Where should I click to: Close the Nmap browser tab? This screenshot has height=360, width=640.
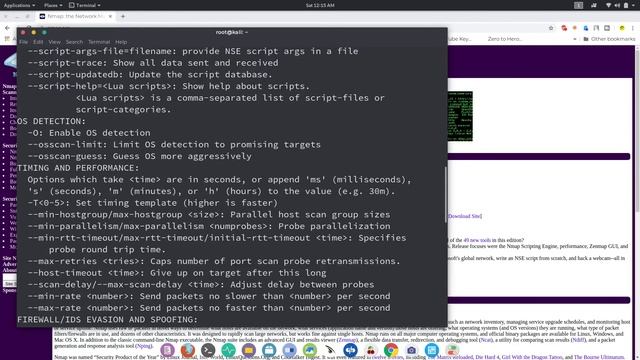point(110,16)
